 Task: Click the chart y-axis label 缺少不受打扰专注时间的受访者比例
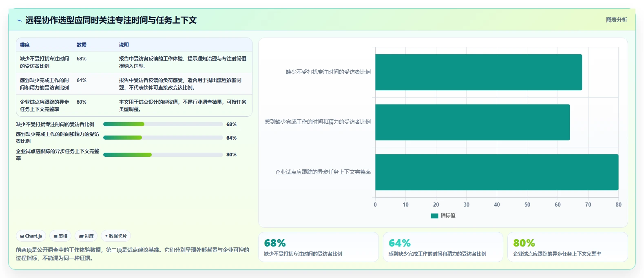click(328, 72)
